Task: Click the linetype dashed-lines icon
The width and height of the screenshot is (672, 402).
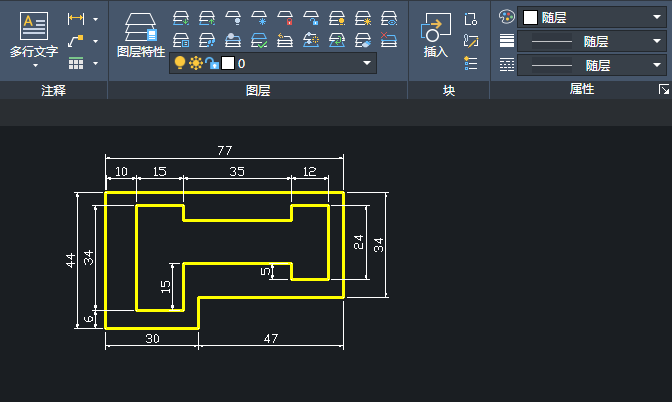Action: coord(507,65)
